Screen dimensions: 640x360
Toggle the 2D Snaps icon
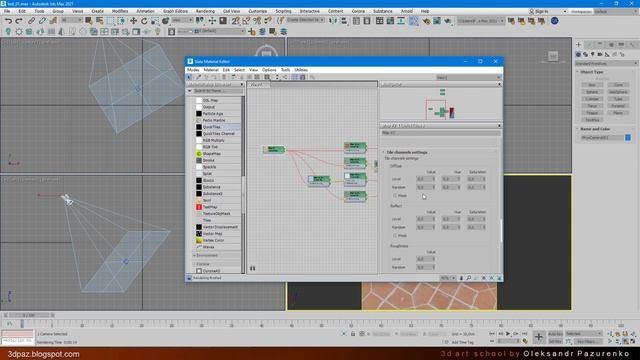[236, 20]
